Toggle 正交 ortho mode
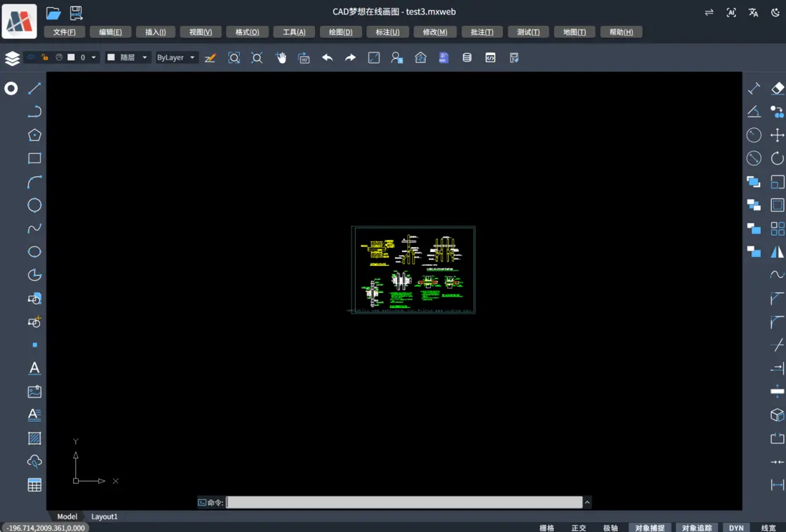This screenshot has width=786, height=532. click(x=578, y=528)
